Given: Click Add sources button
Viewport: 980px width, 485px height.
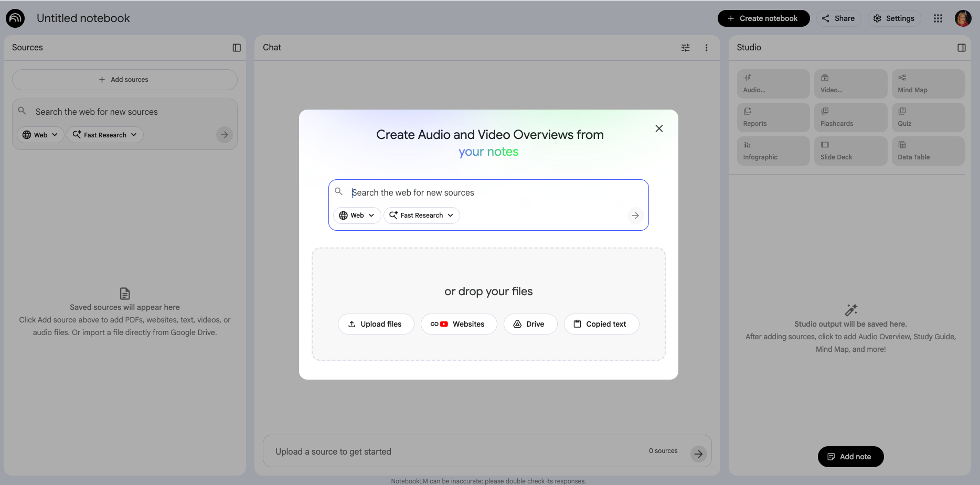Looking at the screenshot, I should tap(125, 80).
